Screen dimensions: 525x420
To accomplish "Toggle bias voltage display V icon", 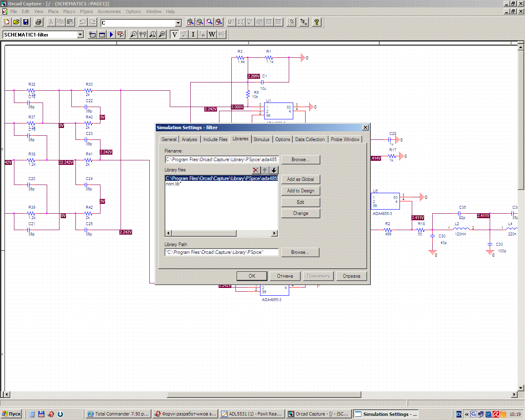I will coord(175,34).
